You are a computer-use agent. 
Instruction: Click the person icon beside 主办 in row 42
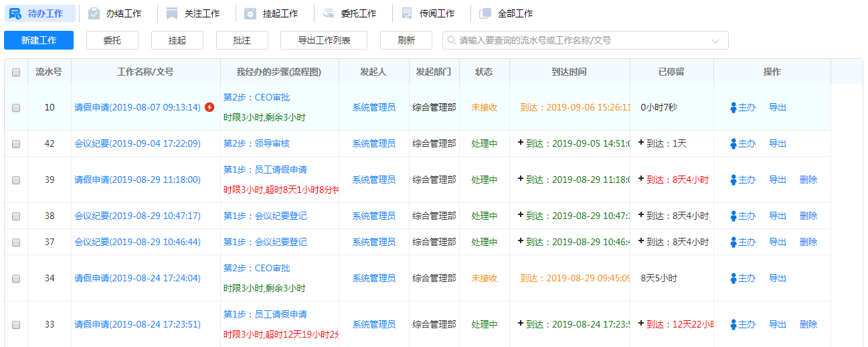[x=733, y=143]
